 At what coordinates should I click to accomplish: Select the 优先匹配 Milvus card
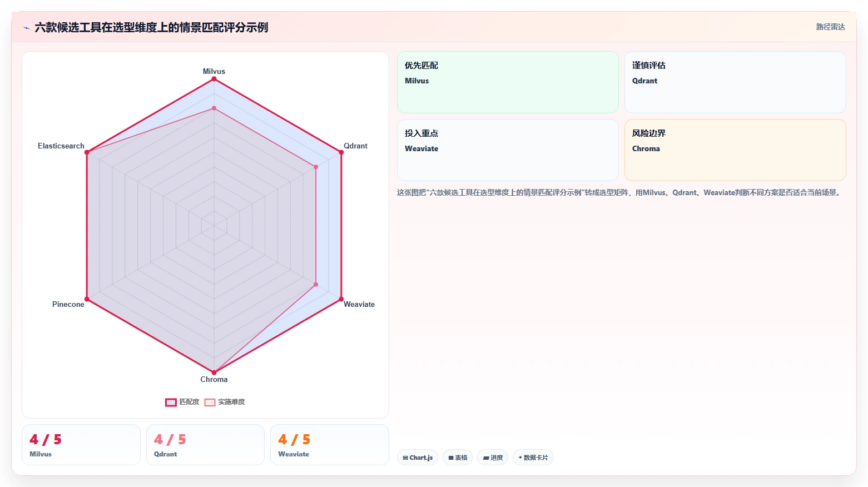pyautogui.click(x=508, y=82)
